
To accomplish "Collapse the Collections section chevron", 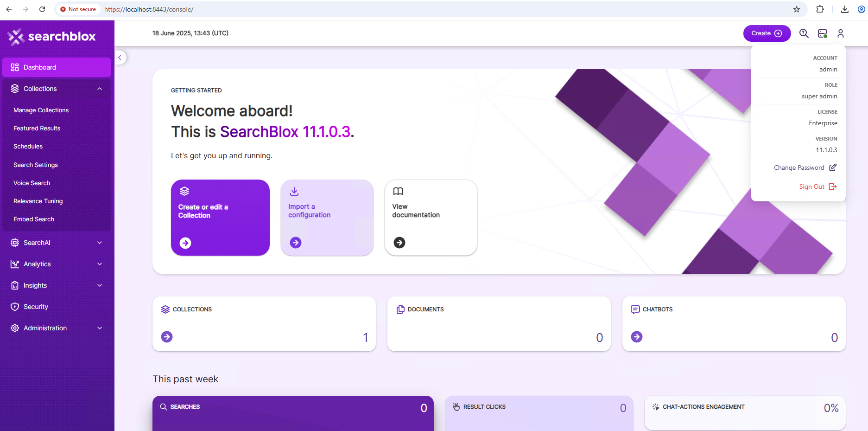I will [100, 89].
